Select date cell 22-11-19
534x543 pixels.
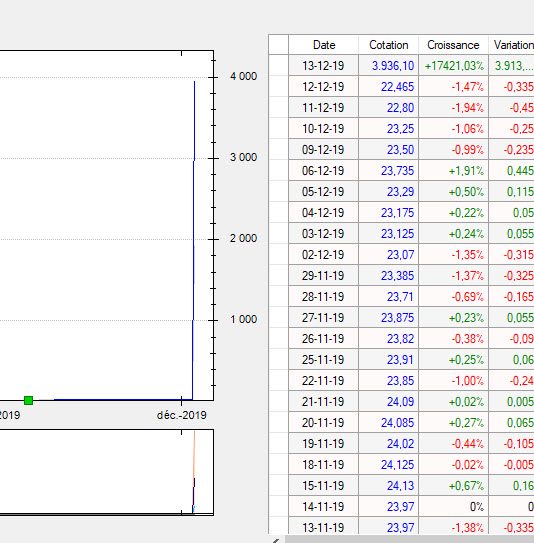click(323, 381)
